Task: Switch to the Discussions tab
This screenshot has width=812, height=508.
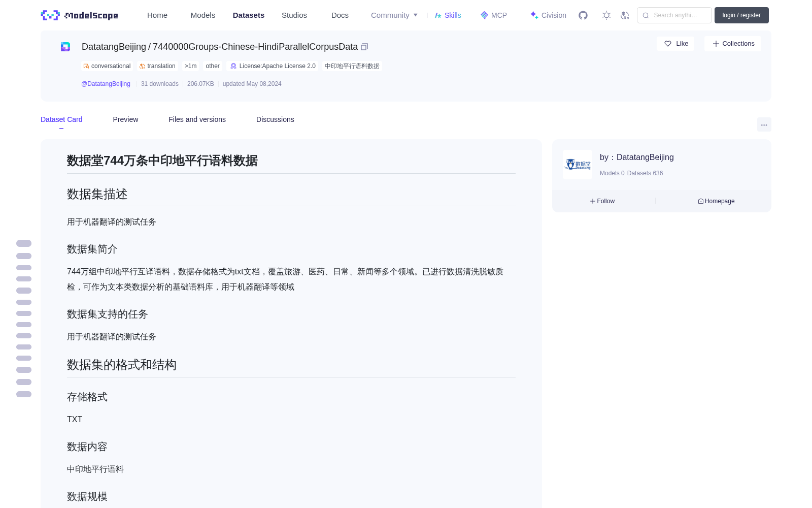Action: (x=275, y=119)
